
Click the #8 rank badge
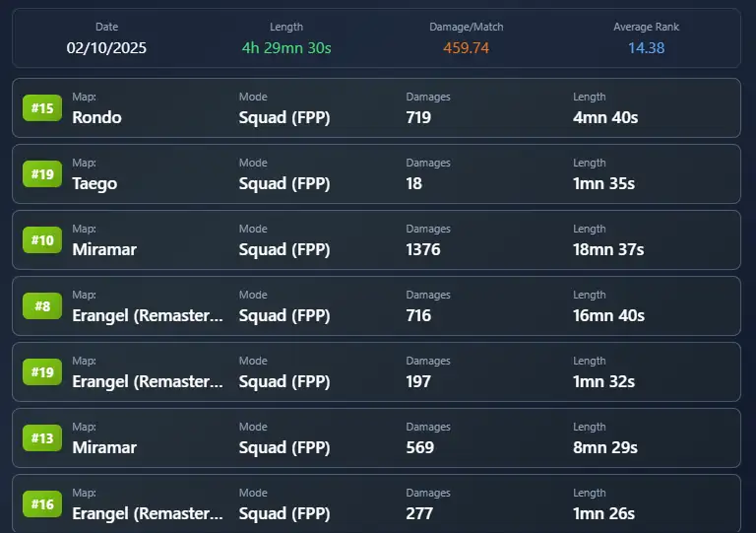click(x=42, y=306)
